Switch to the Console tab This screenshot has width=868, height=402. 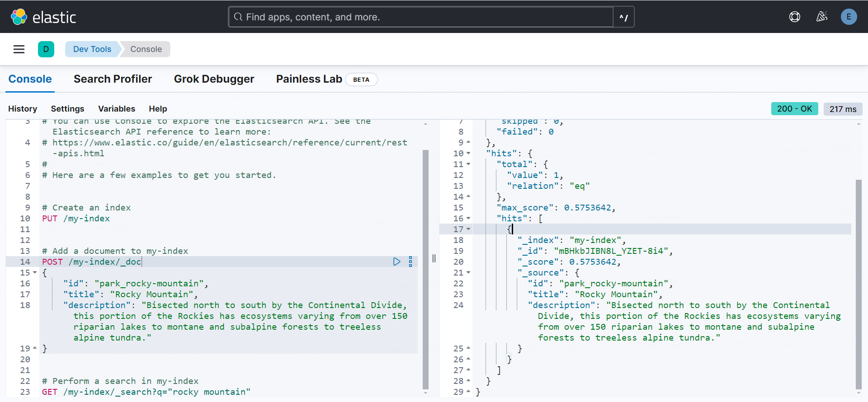coord(30,79)
